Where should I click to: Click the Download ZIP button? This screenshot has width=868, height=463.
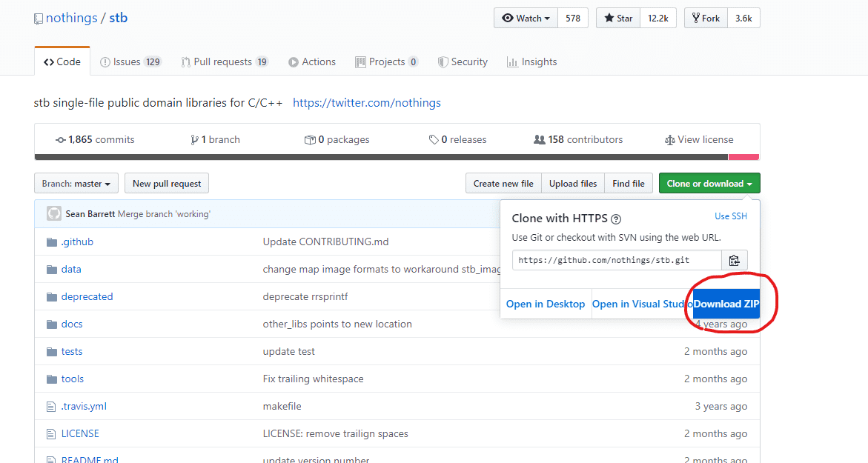point(725,303)
